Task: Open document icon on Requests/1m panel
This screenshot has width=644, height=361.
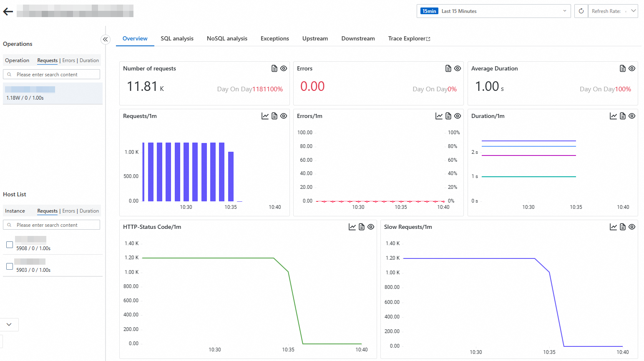Action: tap(274, 116)
